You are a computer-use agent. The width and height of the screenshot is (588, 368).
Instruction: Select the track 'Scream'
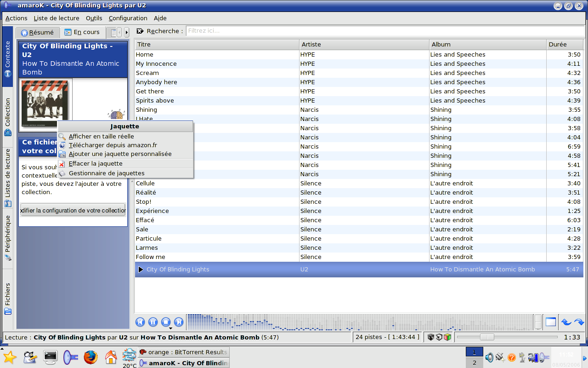(359, 73)
